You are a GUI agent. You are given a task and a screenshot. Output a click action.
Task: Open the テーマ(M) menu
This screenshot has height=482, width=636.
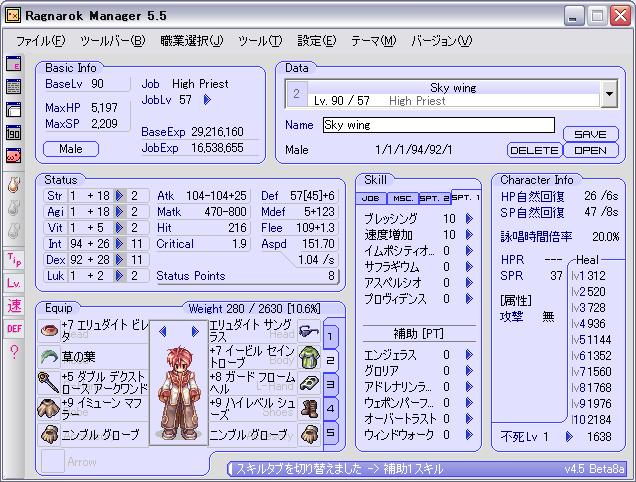coord(374,41)
